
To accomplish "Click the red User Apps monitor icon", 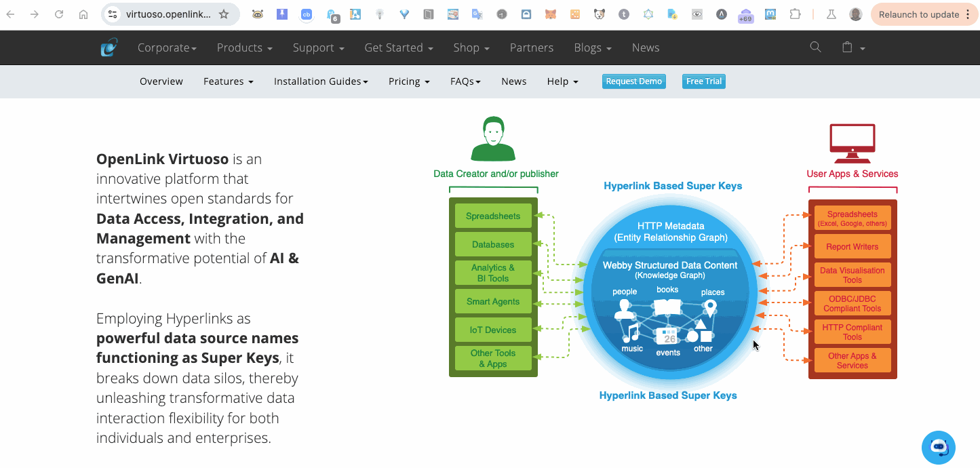I will coord(852,143).
